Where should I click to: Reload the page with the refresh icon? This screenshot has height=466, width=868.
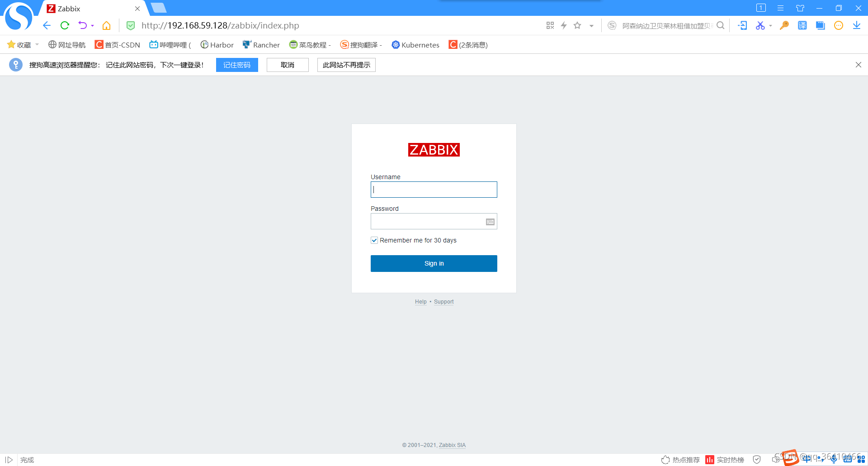[x=65, y=25]
